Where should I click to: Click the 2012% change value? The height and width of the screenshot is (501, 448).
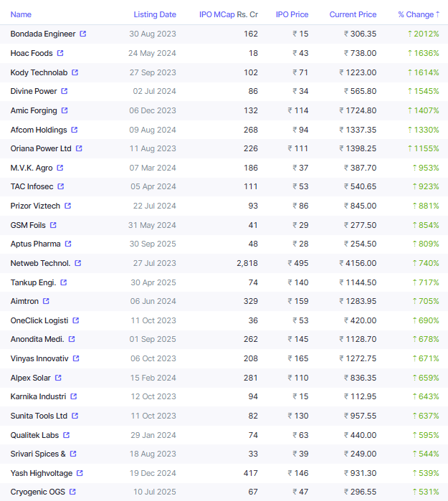[x=424, y=34]
